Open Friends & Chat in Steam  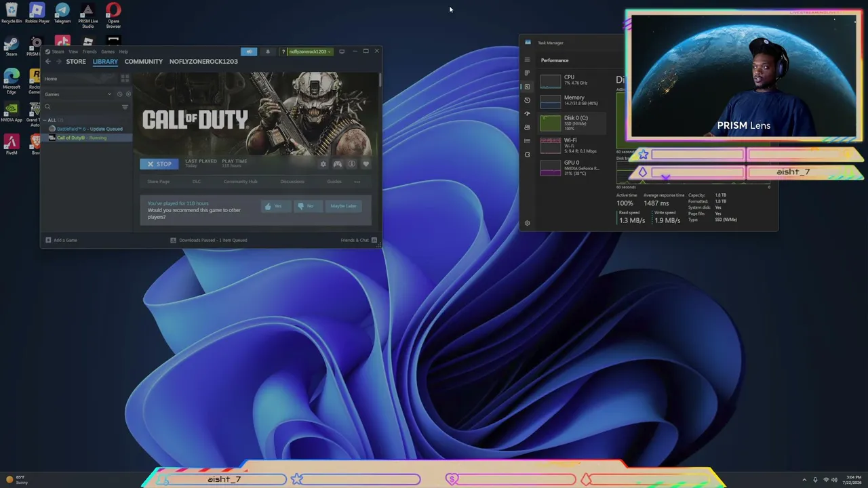pyautogui.click(x=359, y=240)
